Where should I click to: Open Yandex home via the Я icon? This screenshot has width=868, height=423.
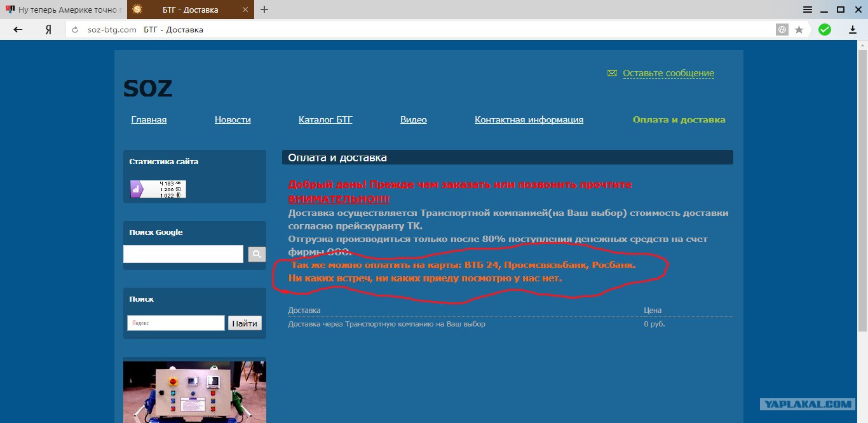click(x=48, y=29)
